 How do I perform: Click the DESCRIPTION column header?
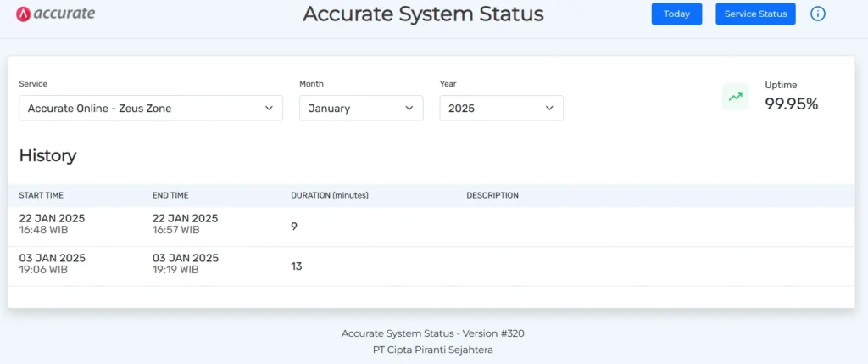click(x=492, y=195)
